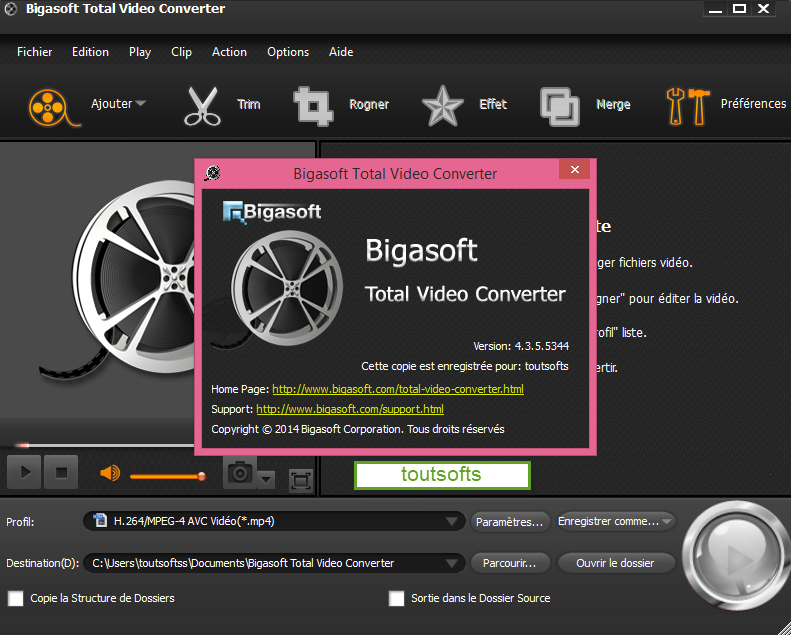Expand the Ajouter dropdown arrow

coord(141,103)
